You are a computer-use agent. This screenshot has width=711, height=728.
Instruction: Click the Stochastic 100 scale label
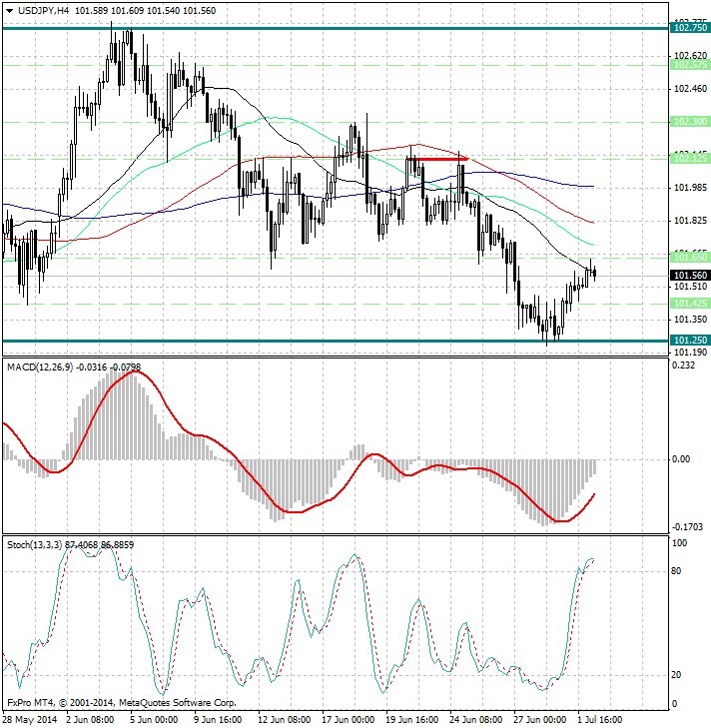tap(679, 543)
